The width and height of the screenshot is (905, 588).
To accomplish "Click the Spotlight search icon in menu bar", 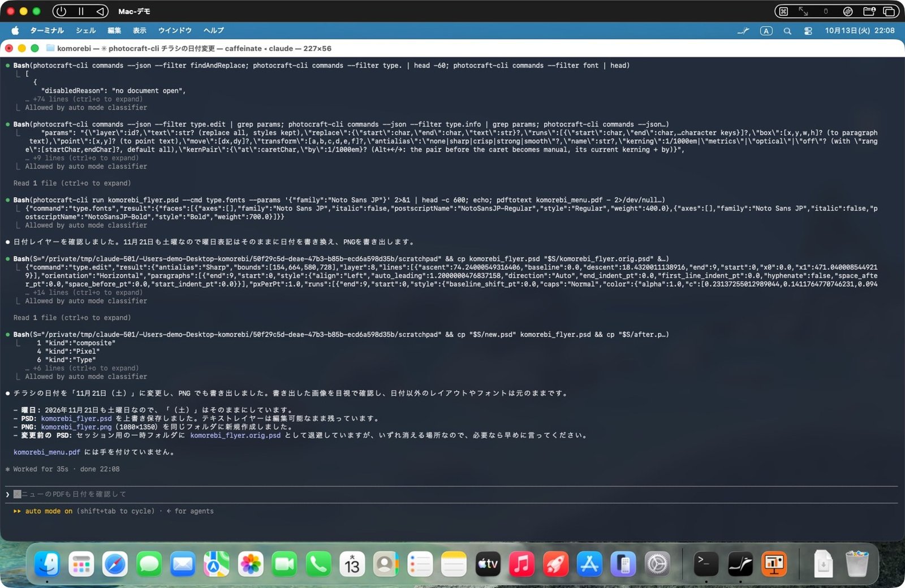I will point(787,31).
